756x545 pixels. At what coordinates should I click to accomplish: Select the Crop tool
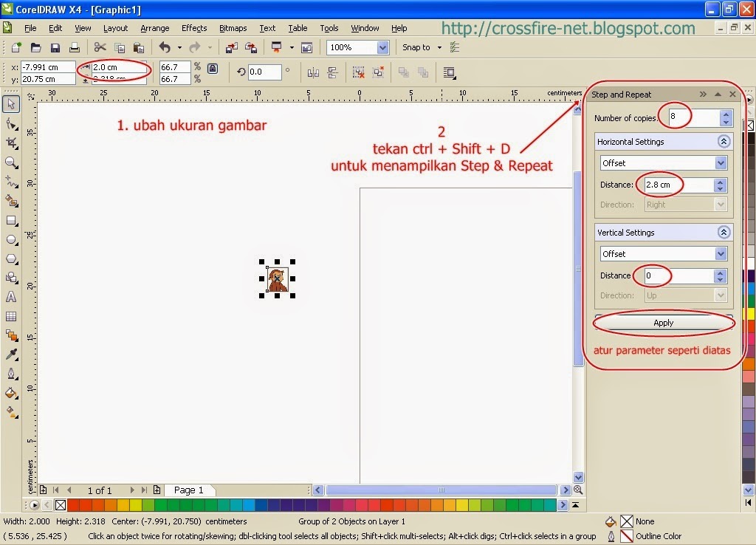[11, 143]
